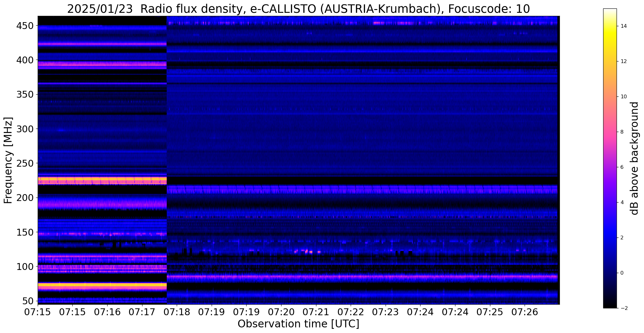
Task: Click the 'dB above background' colorbar label
Action: 634,158
